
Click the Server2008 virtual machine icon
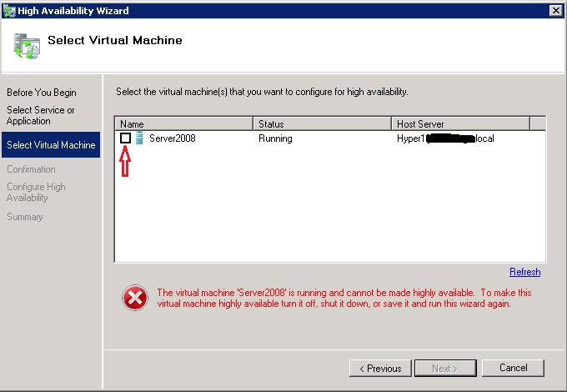(x=139, y=138)
